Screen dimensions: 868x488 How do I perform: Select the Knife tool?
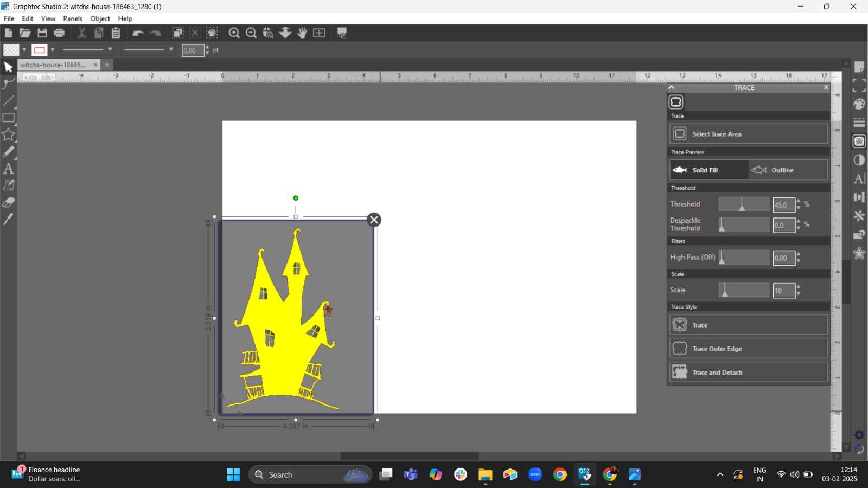[8, 219]
